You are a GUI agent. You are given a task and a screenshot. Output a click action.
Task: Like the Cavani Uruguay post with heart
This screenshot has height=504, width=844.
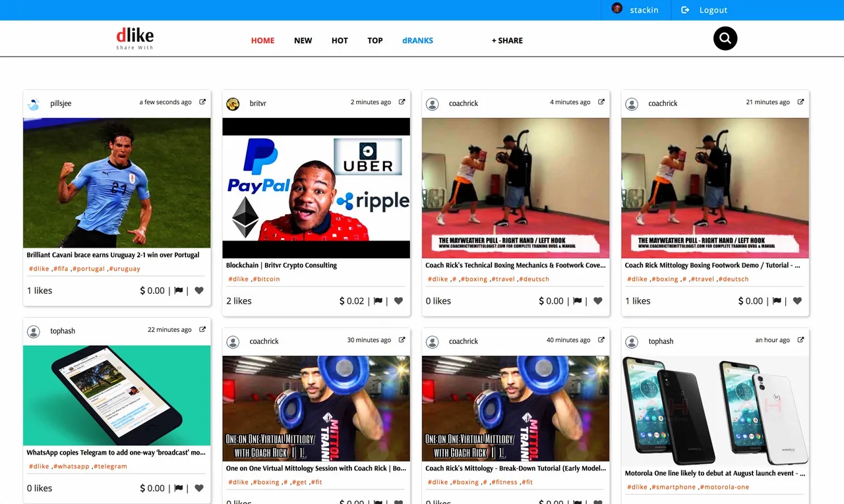[199, 291]
